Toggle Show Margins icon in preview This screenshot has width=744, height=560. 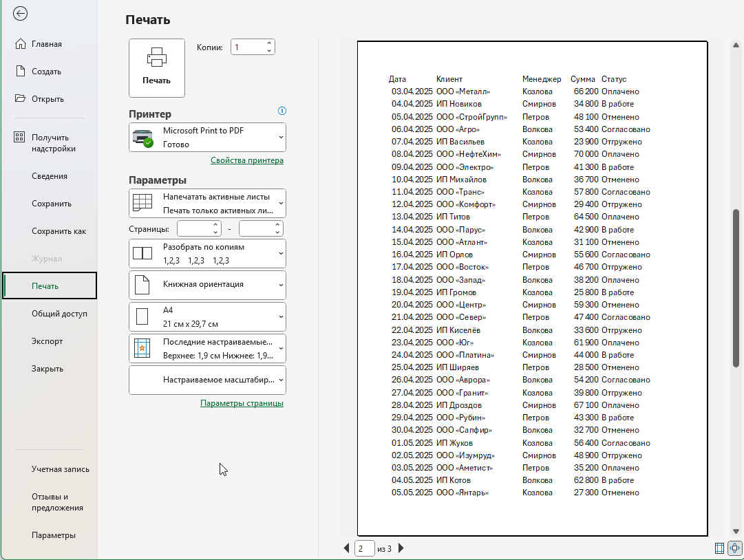tap(719, 548)
